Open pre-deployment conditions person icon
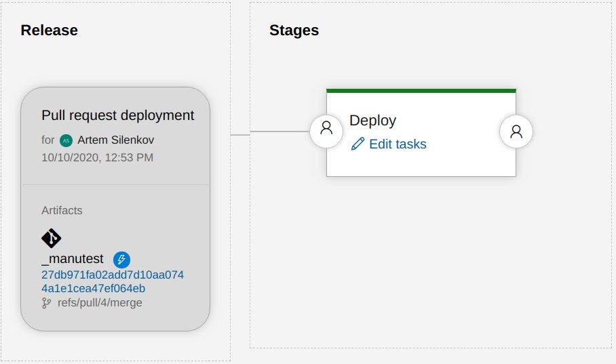The height and width of the screenshot is (364, 616). [326, 131]
